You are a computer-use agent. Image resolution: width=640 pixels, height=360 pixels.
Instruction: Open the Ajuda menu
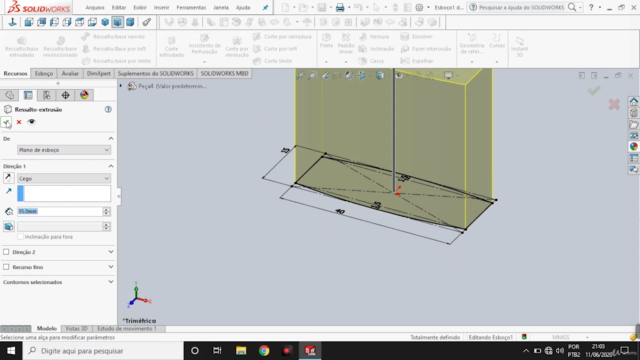tap(243, 7)
